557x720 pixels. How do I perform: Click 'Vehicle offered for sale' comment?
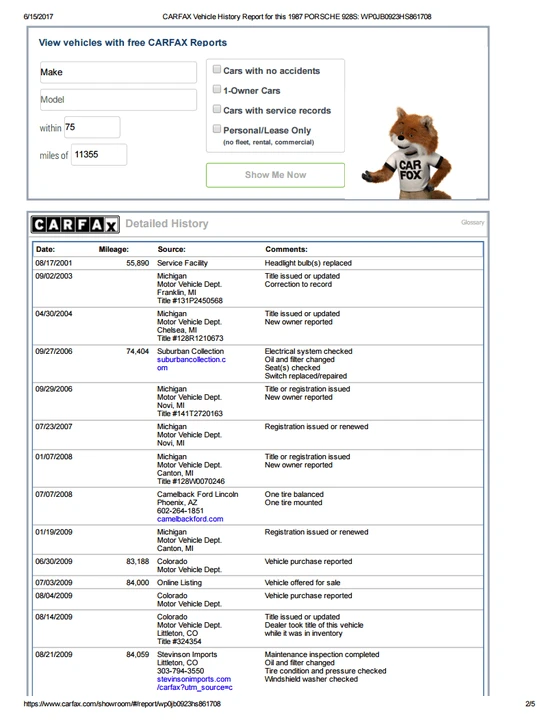point(302,583)
